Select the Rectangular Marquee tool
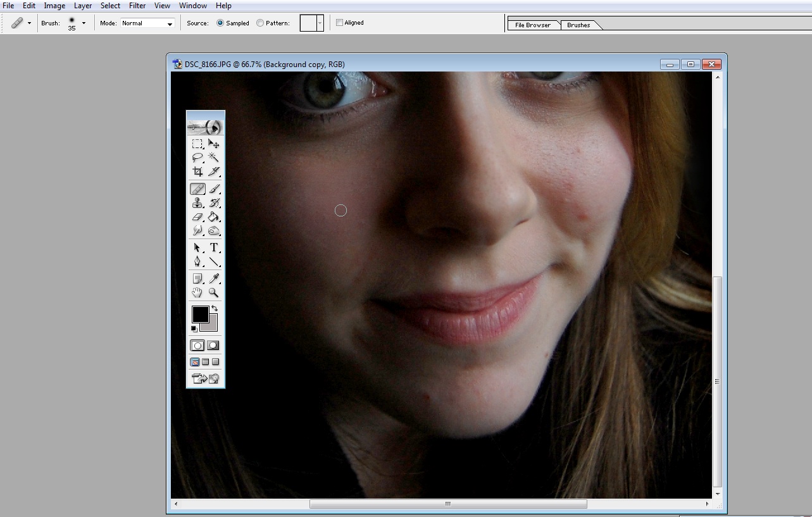This screenshot has height=517, width=812. click(197, 144)
